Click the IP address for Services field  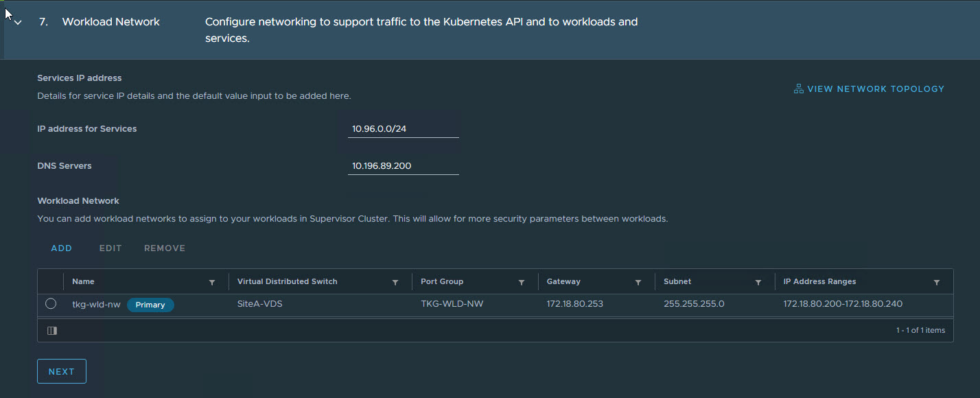click(403, 129)
